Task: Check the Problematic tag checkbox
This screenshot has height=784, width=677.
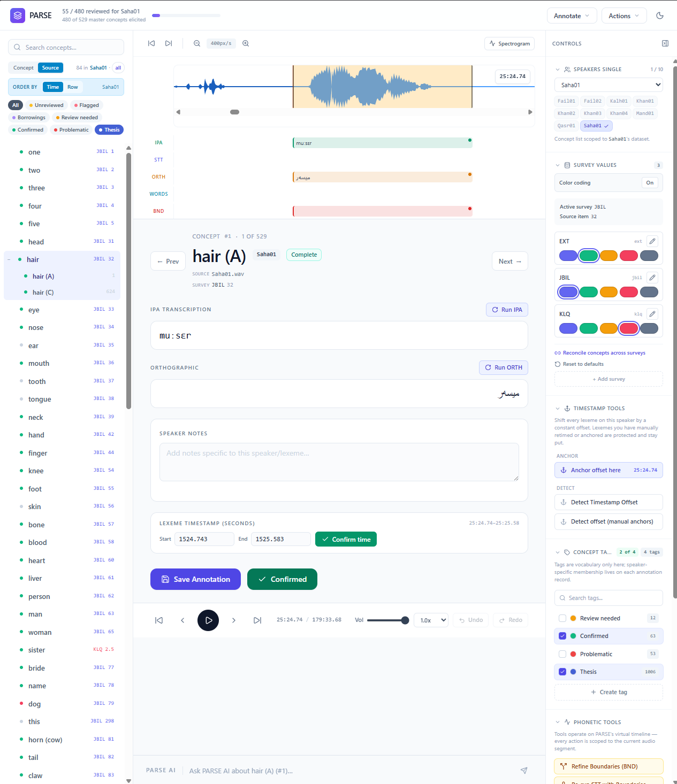Action: click(562, 654)
